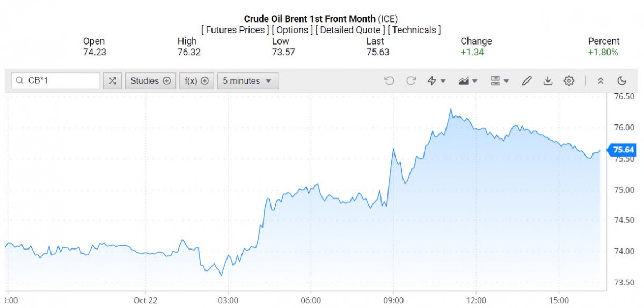Expand the lightning events dropdown
Image resolution: width=644 pixels, height=308 pixels.
coord(436,81)
